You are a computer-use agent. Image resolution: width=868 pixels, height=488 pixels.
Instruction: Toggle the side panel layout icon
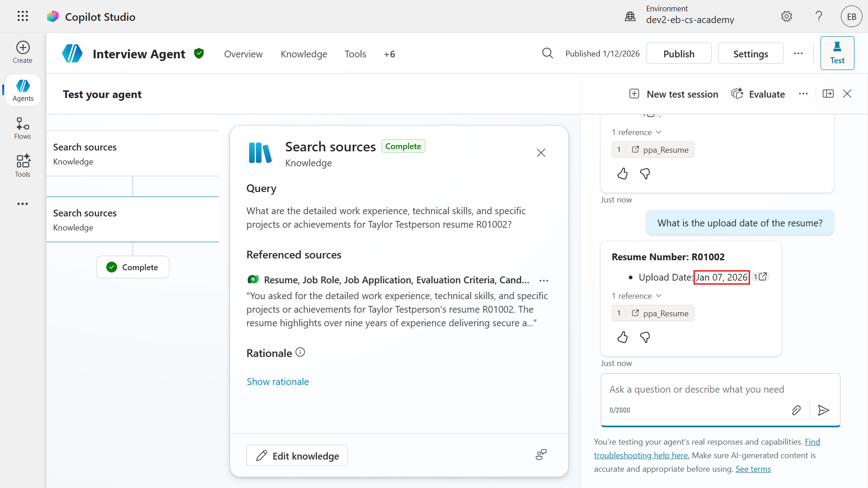(x=828, y=94)
